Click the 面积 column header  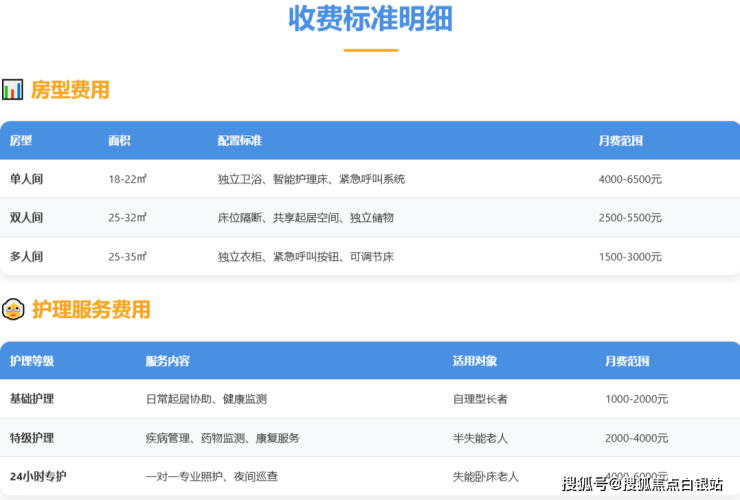pyautogui.click(x=119, y=140)
